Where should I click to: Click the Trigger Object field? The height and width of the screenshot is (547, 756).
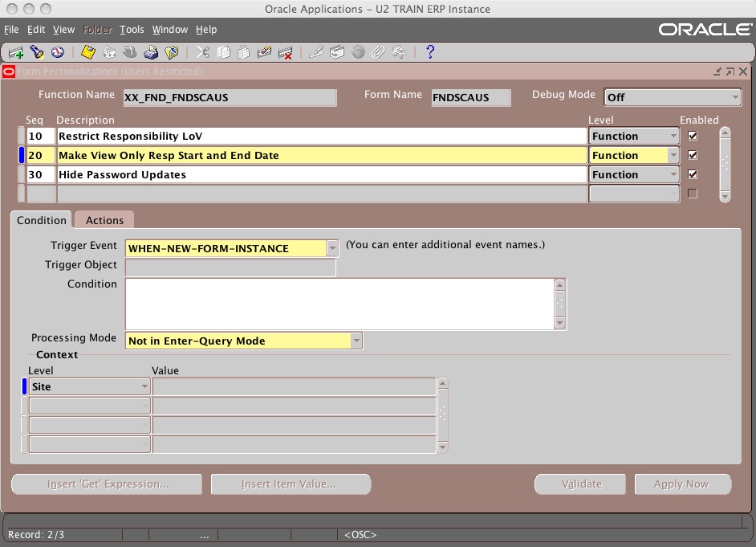click(230, 267)
